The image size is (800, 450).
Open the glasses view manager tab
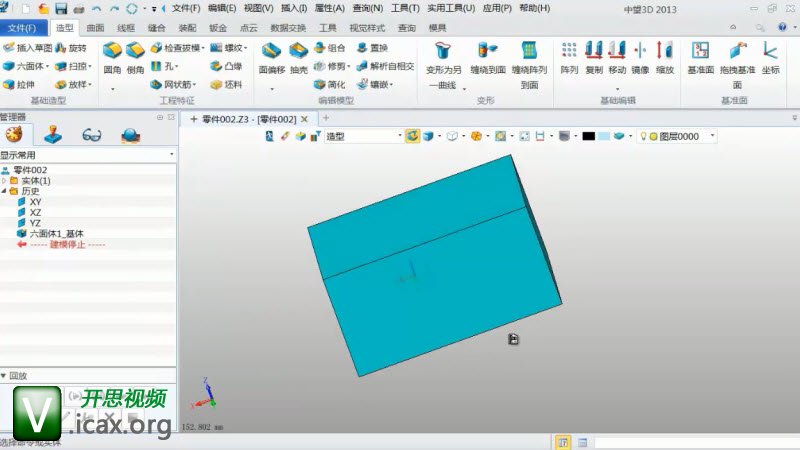click(x=91, y=135)
